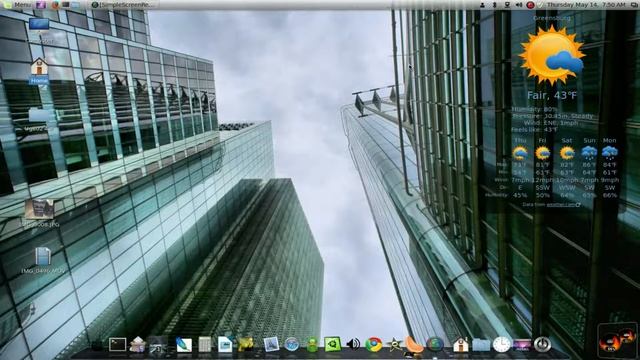The image size is (640, 360).
Task: Click the Greensburg location label
Action: [x=552, y=18]
